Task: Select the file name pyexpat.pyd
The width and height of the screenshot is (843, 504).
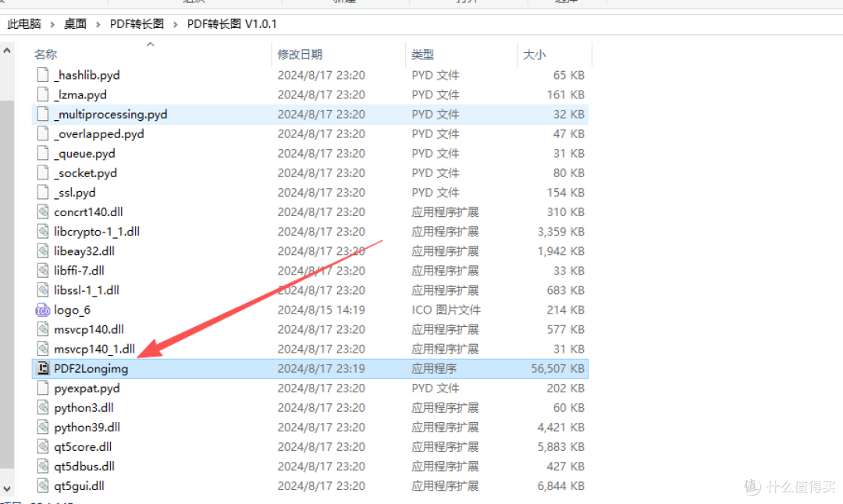Action: (87, 388)
